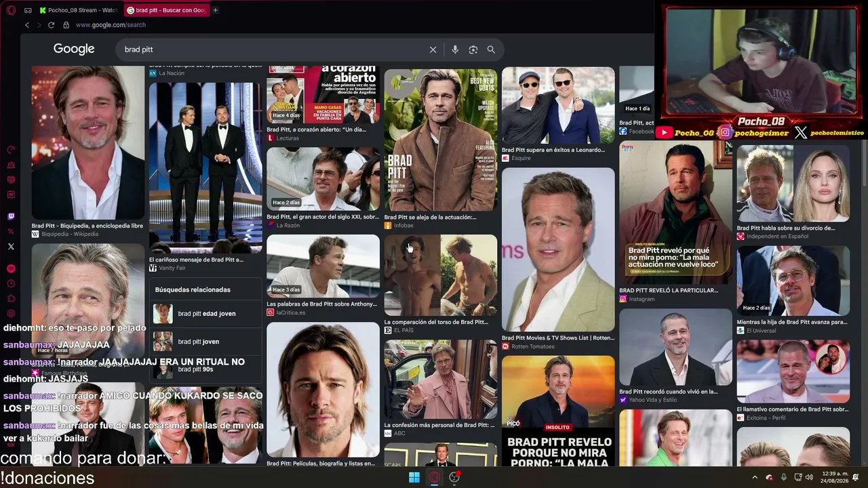The height and width of the screenshot is (488, 868).
Task: Open Exitoina 'El llamativo comentario' link
Action: tap(793, 409)
